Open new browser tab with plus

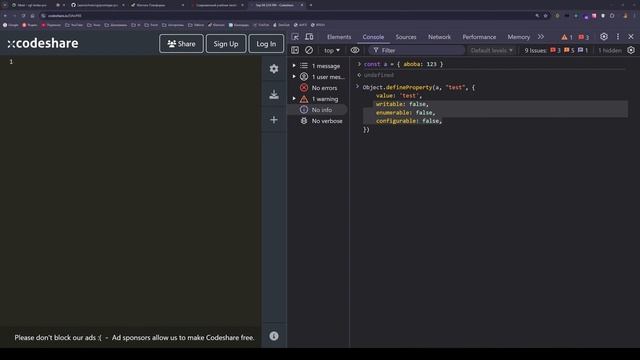click(311, 5)
